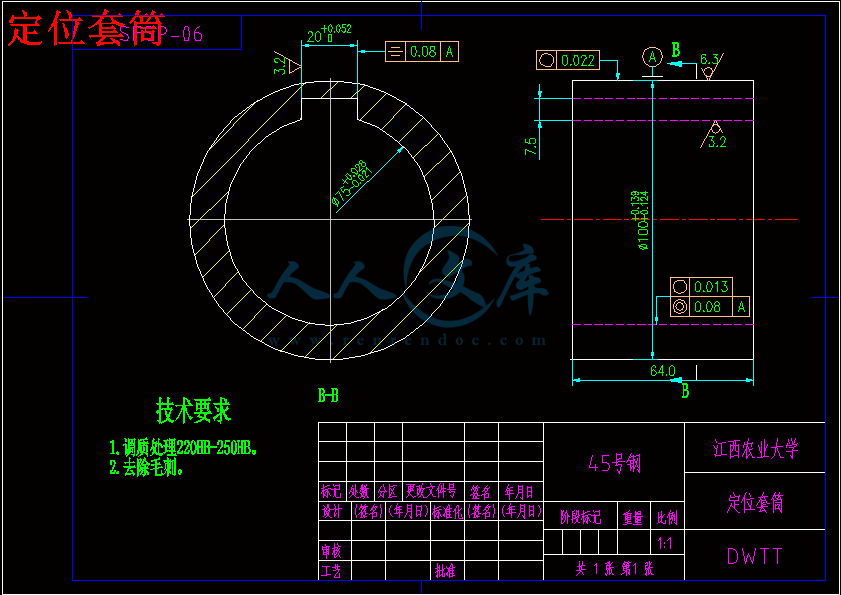The width and height of the screenshot is (841, 595).
Task: Click the 审核 row label
Action: 331,550
